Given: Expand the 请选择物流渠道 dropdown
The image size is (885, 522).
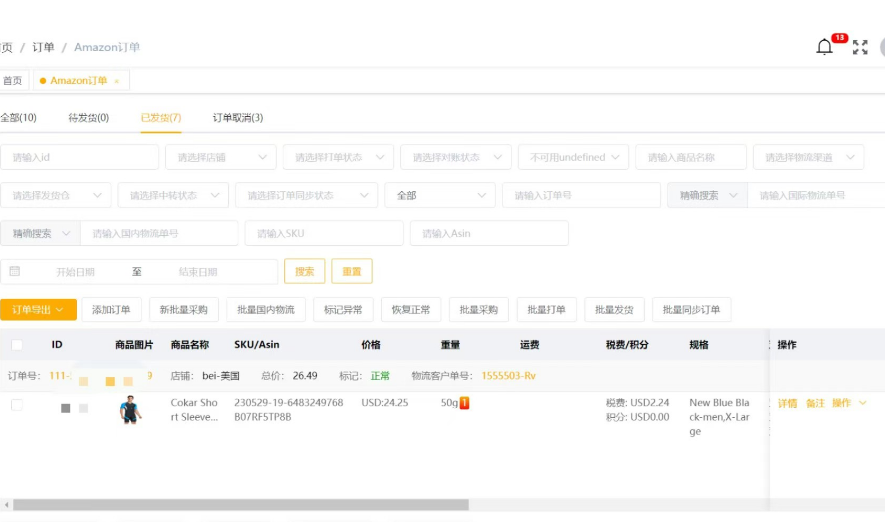Looking at the screenshot, I should (x=808, y=157).
